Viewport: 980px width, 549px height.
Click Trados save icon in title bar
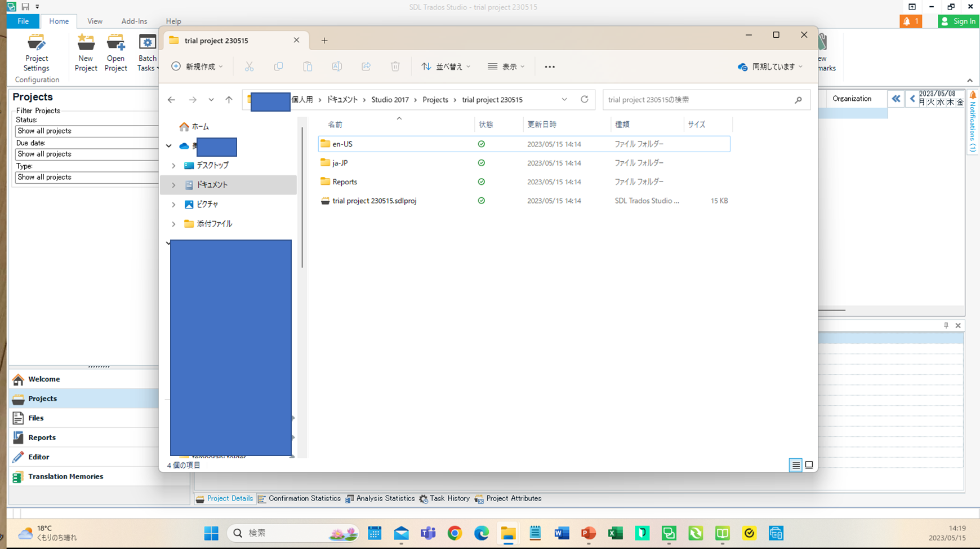25,7
